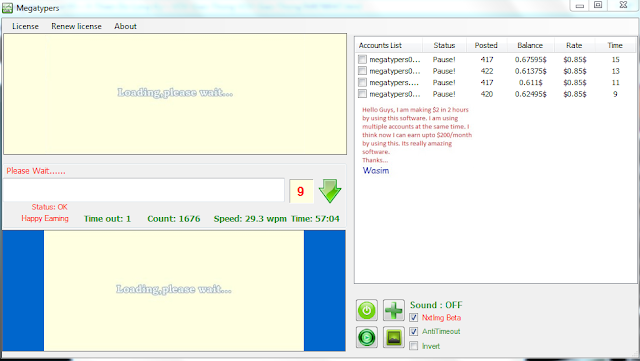The height and width of the screenshot is (361, 640).
Task: Click the upper captcha image loading panel
Action: point(175,94)
